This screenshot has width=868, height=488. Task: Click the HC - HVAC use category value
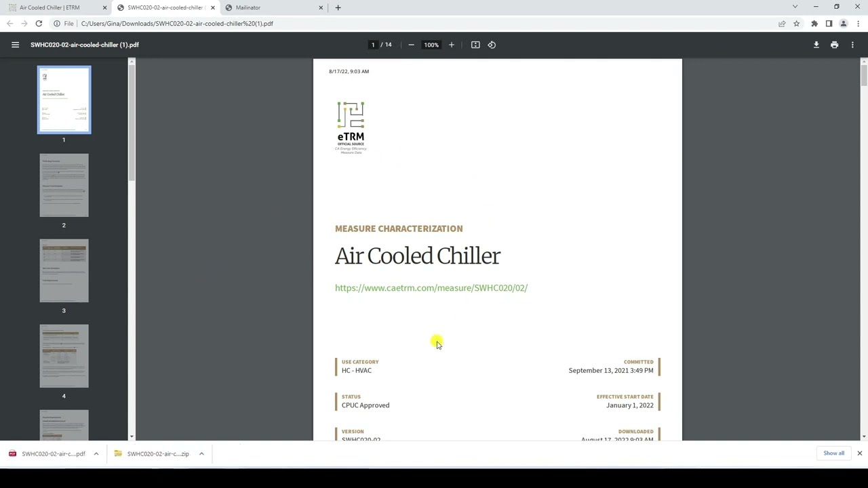point(357,371)
